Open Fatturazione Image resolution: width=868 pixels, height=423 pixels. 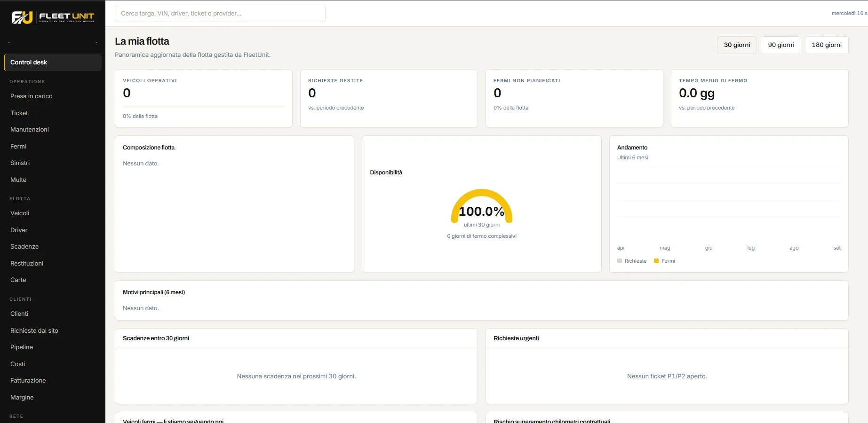(x=53, y=380)
